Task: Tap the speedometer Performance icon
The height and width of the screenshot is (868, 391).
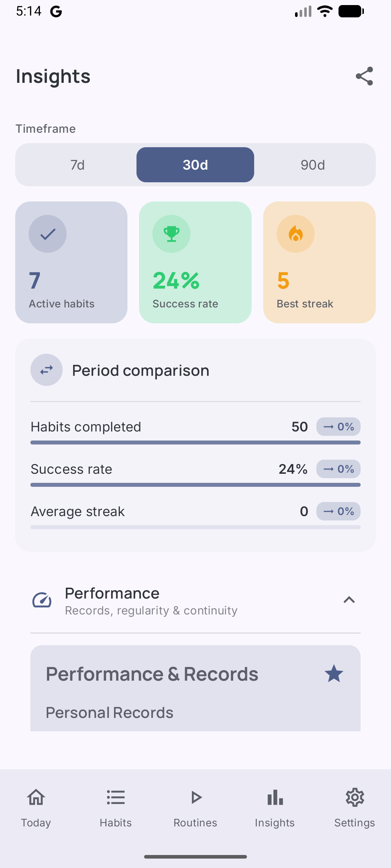Action: [42, 600]
